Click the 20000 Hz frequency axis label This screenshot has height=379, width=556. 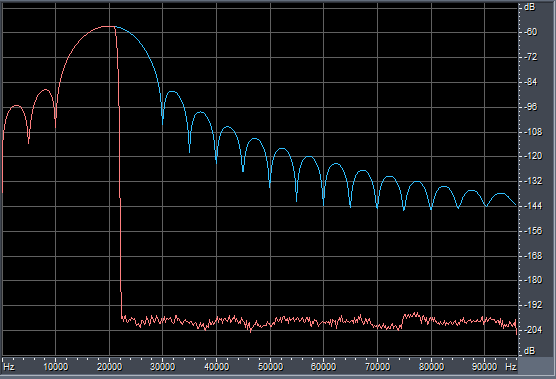point(110,367)
